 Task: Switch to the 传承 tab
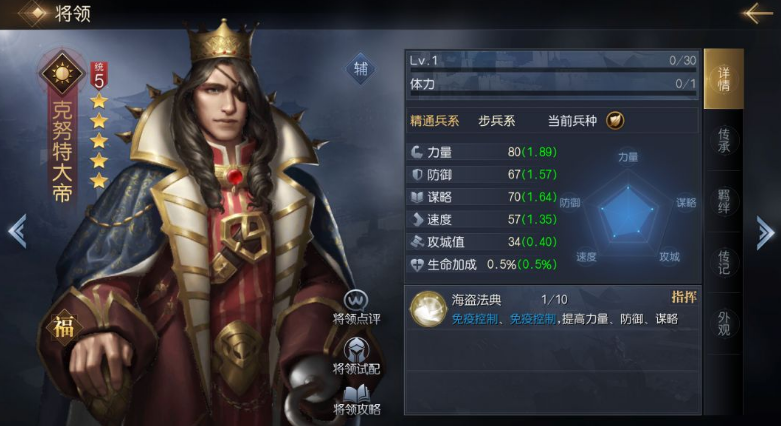click(x=723, y=141)
